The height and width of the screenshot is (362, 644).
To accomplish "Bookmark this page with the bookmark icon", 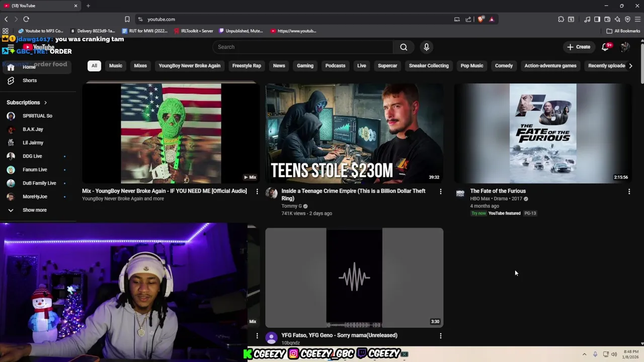I will tap(127, 19).
